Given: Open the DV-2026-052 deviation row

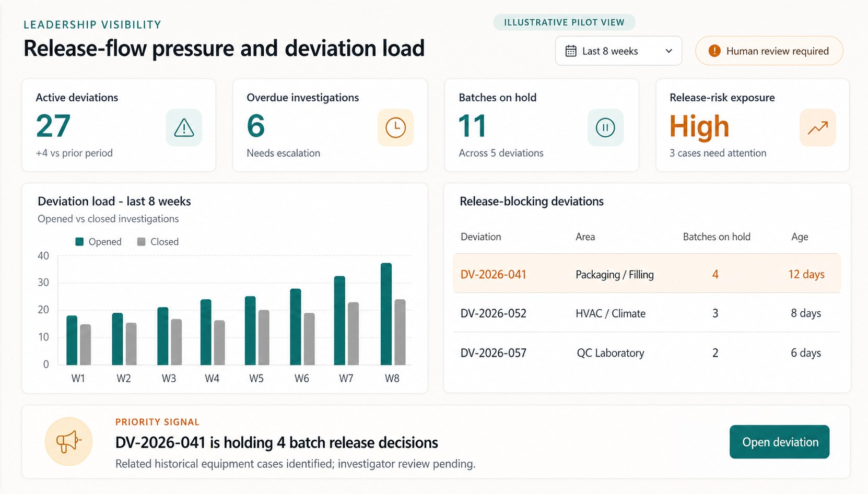Looking at the screenshot, I should [647, 313].
